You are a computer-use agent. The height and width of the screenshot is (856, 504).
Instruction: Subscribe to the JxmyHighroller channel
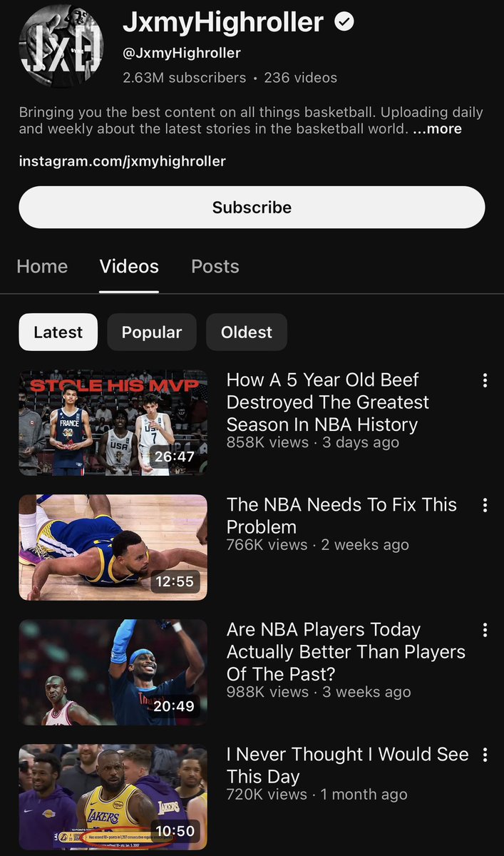[x=252, y=208]
